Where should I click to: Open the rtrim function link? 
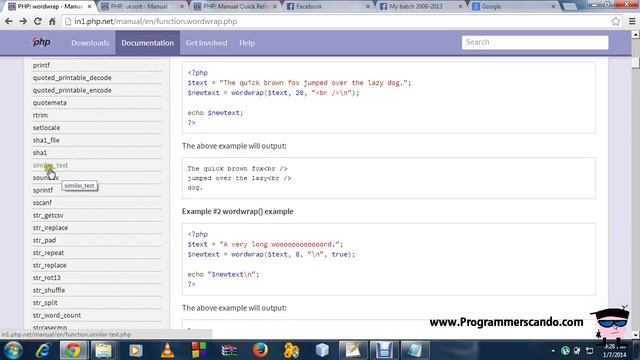click(x=40, y=115)
